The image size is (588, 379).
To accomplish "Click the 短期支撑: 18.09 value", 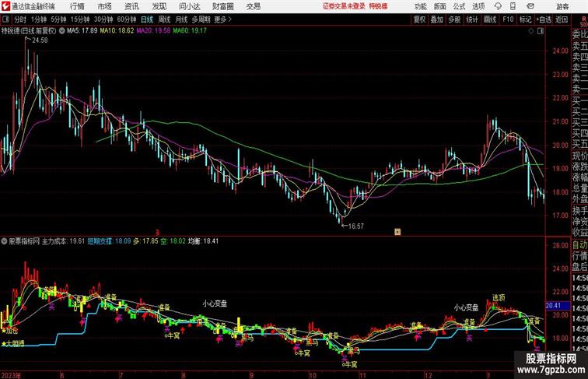I will [x=109, y=241].
